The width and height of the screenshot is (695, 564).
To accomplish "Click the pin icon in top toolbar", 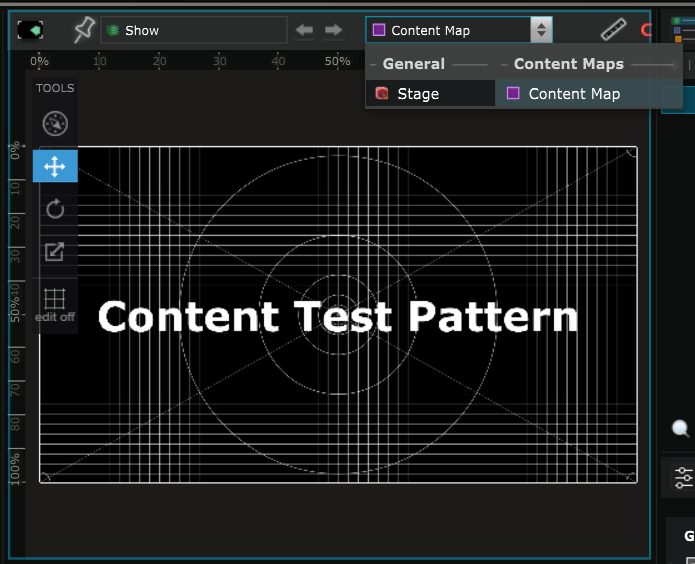I will tap(84, 30).
